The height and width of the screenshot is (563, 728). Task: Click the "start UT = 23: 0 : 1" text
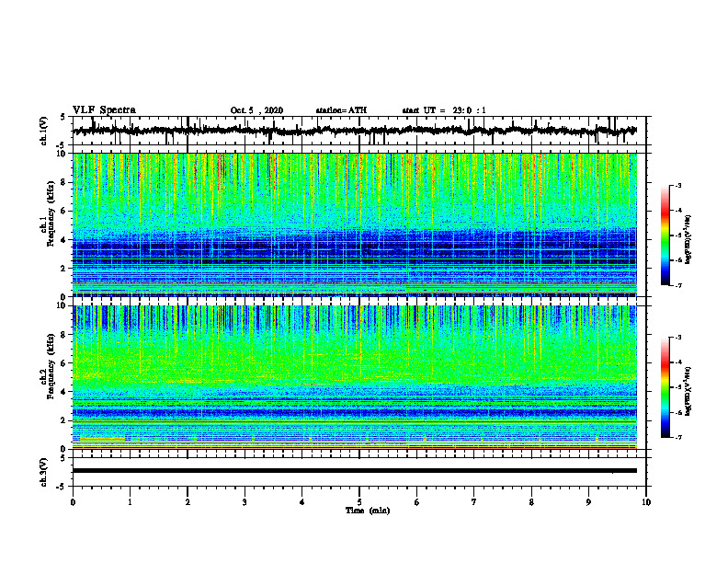(444, 110)
